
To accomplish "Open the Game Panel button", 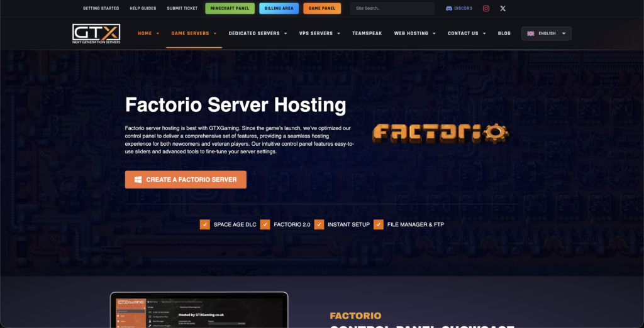I will 322,8.
